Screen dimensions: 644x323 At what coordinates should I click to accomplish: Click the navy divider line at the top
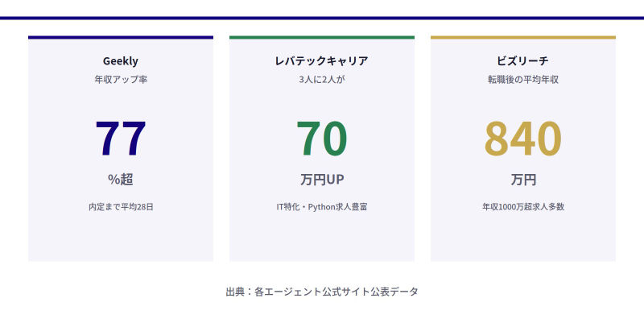click(322, 18)
